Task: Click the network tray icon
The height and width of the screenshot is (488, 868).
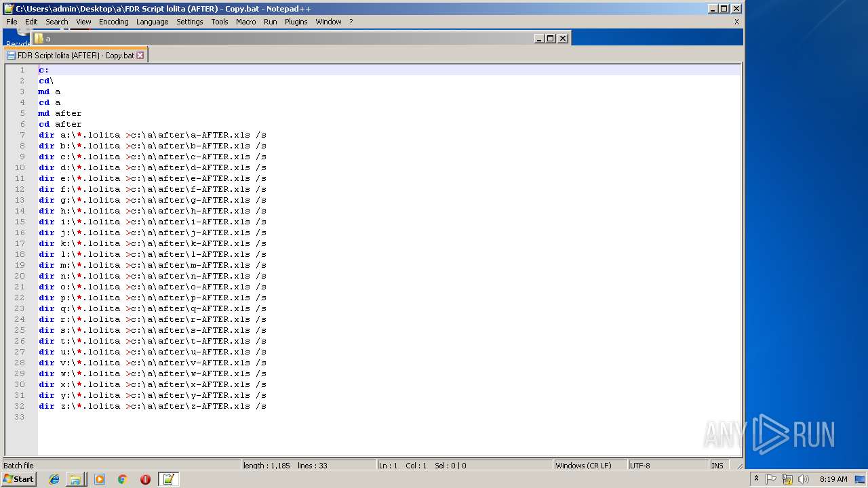Action: [787, 479]
